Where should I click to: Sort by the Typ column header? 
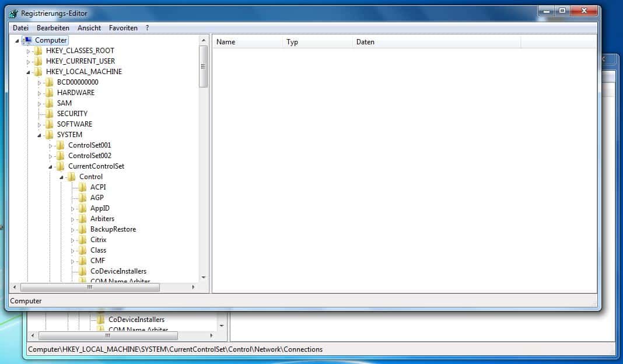point(317,42)
